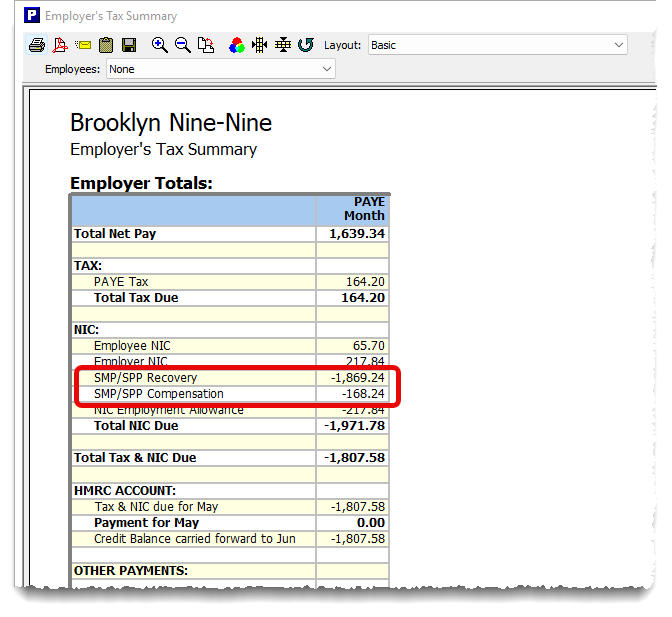Email the report using envelope icon

83,45
